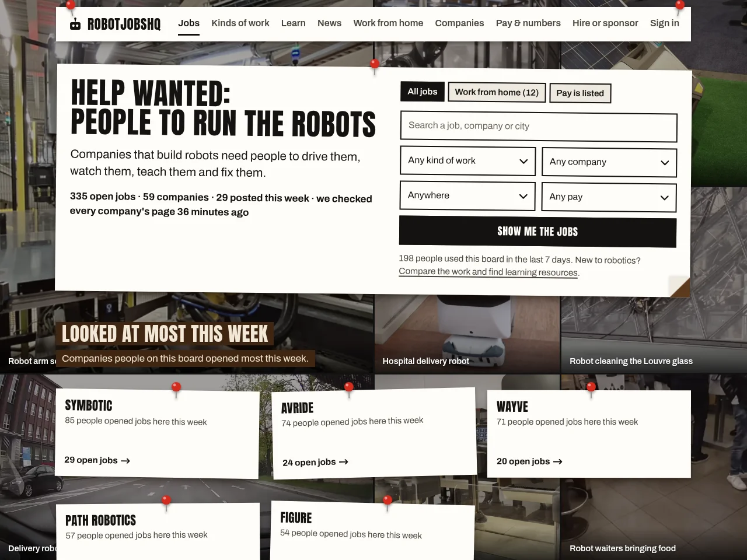
Task: Click the folded page corner of the hero card
Action: [679, 286]
